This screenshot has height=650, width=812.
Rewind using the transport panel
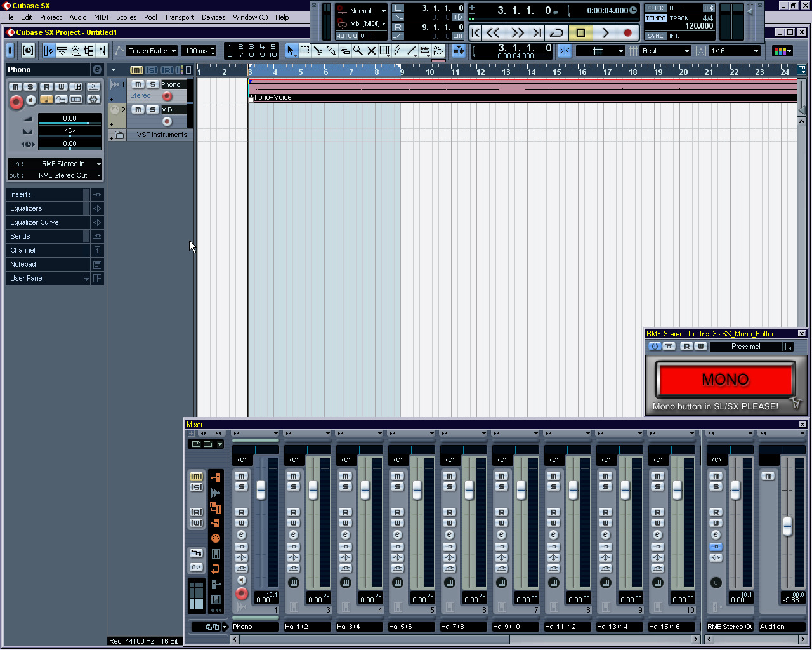493,32
